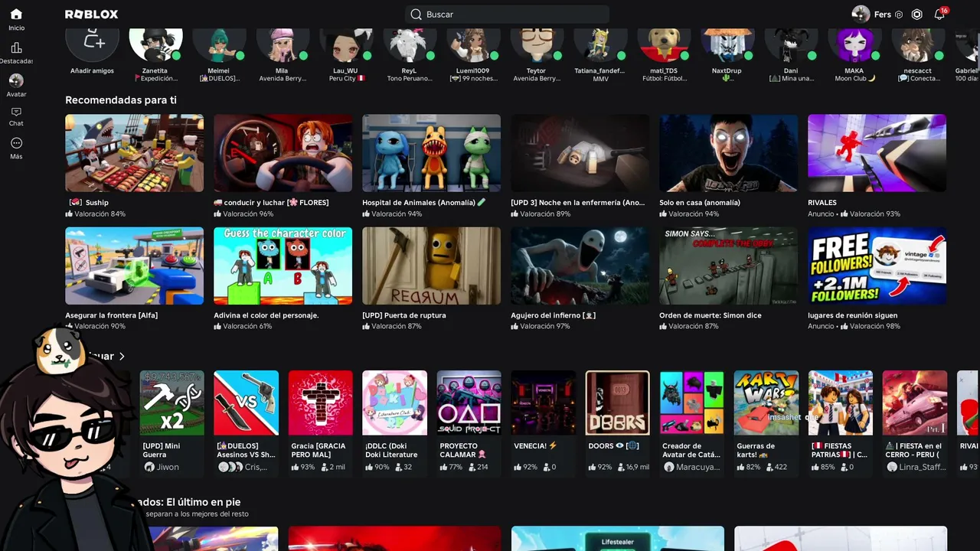Viewport: 980px width, 551px height.
Task: Open the Más menu in the sidebar
Action: pyautogui.click(x=16, y=148)
